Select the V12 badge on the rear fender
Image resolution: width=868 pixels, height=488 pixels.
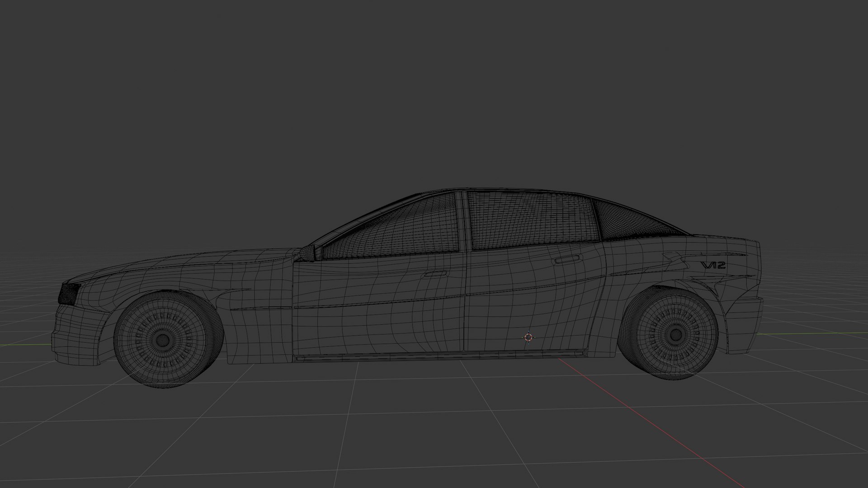click(x=713, y=265)
